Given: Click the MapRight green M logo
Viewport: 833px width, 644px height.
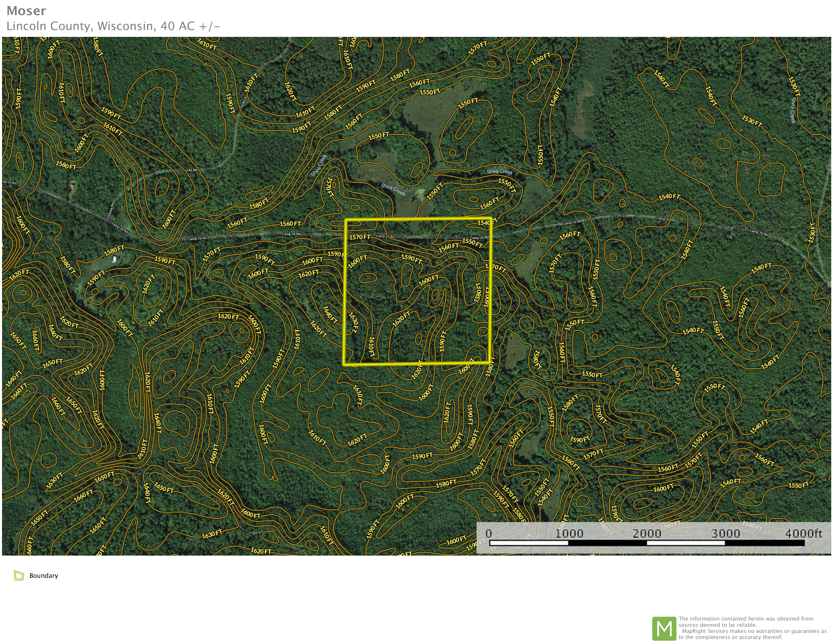Looking at the screenshot, I should tap(664, 628).
